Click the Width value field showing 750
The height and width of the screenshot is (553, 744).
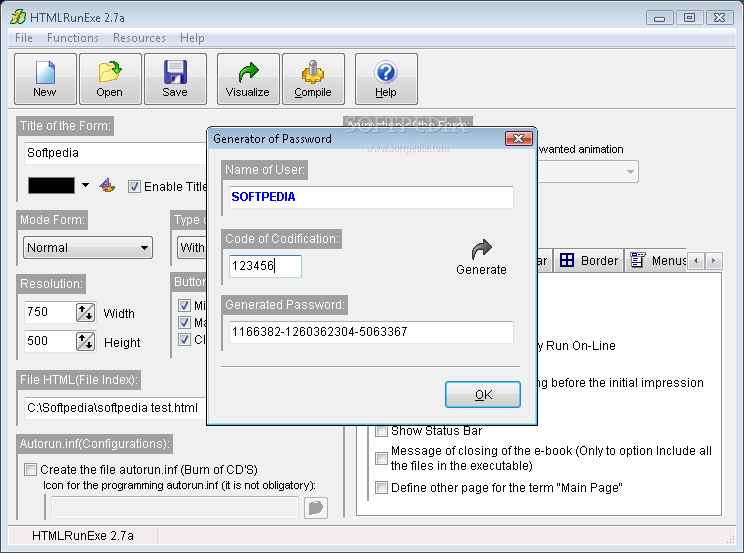tap(49, 312)
